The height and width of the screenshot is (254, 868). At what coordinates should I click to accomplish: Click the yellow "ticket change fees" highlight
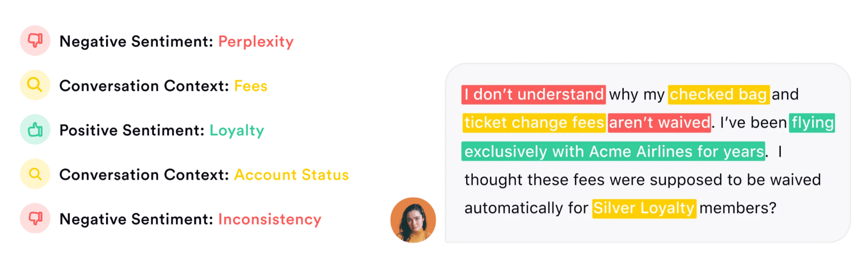534,123
